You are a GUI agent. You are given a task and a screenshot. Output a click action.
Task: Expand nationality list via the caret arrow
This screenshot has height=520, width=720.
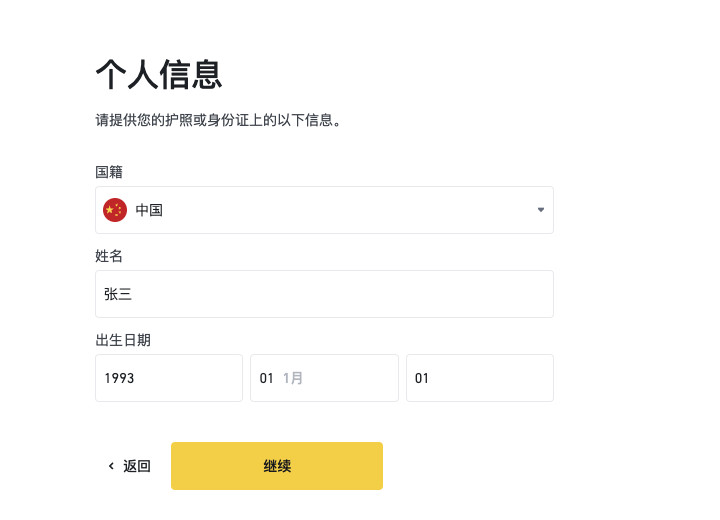(x=541, y=210)
